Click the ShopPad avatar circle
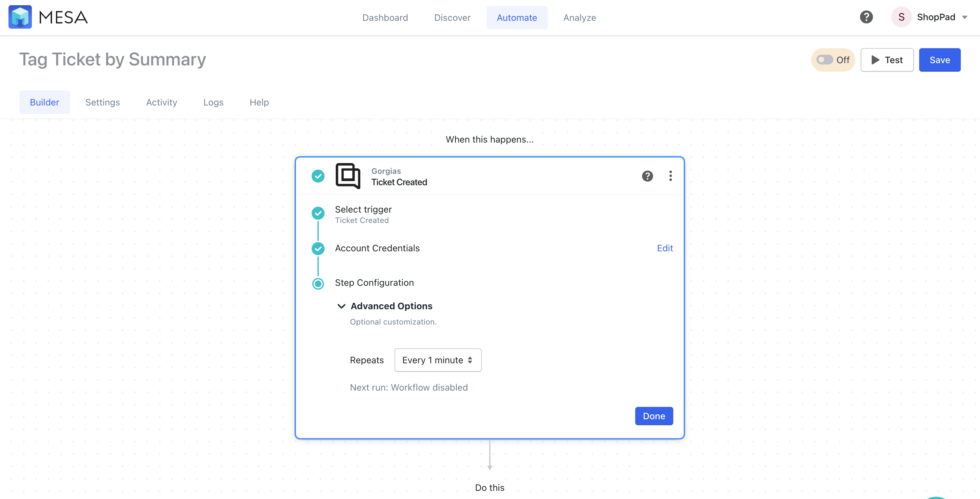This screenshot has width=980, height=499. [901, 17]
